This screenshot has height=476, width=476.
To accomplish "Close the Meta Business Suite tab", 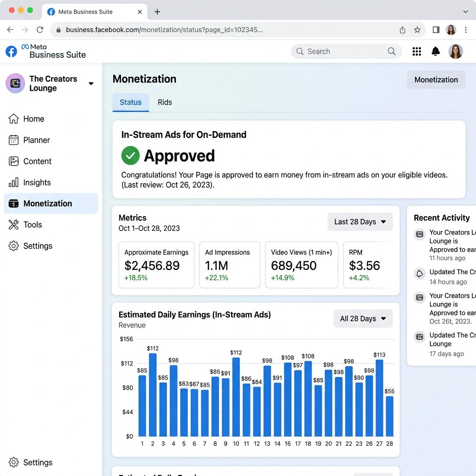I will pos(139,12).
